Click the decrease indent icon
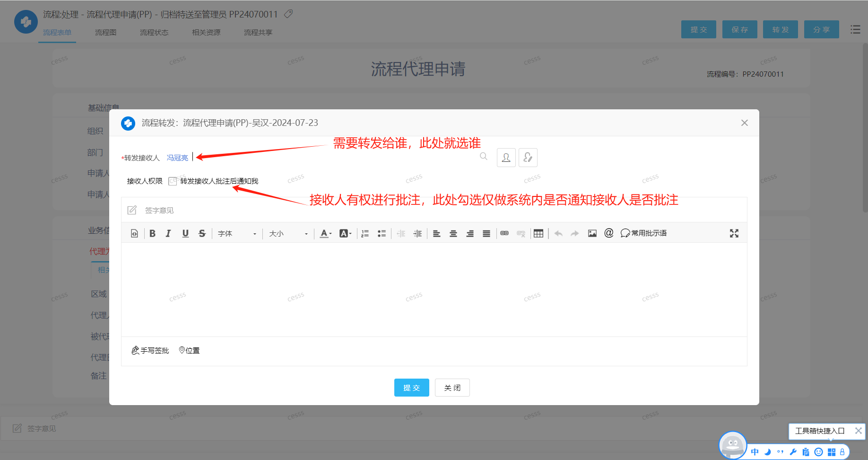 tap(401, 233)
